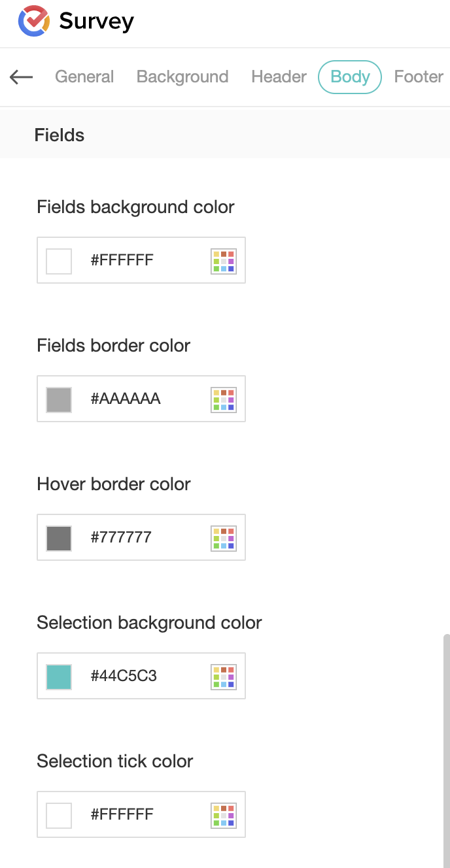This screenshot has width=450, height=868.
Task: Open palette icon for Hover border color
Action: tap(223, 538)
